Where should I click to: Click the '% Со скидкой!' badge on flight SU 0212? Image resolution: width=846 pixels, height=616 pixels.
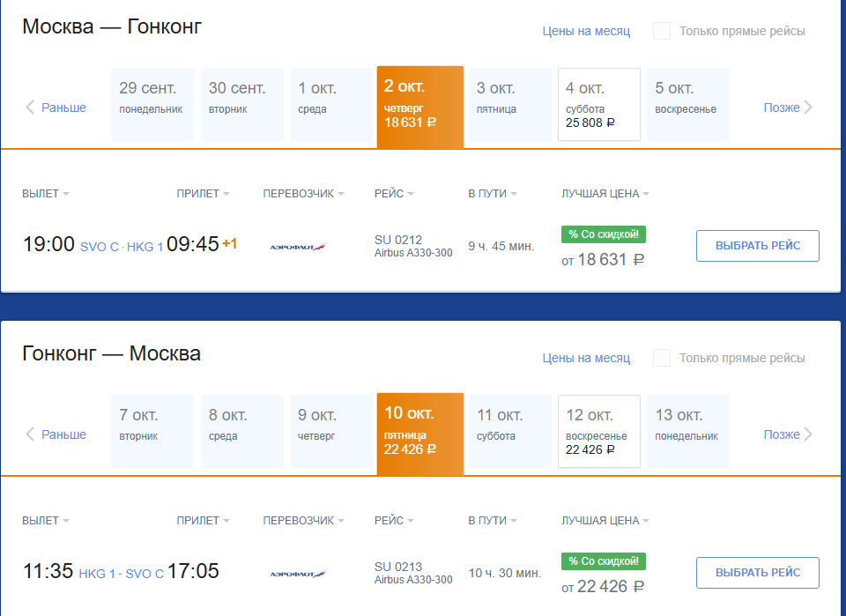(x=603, y=234)
